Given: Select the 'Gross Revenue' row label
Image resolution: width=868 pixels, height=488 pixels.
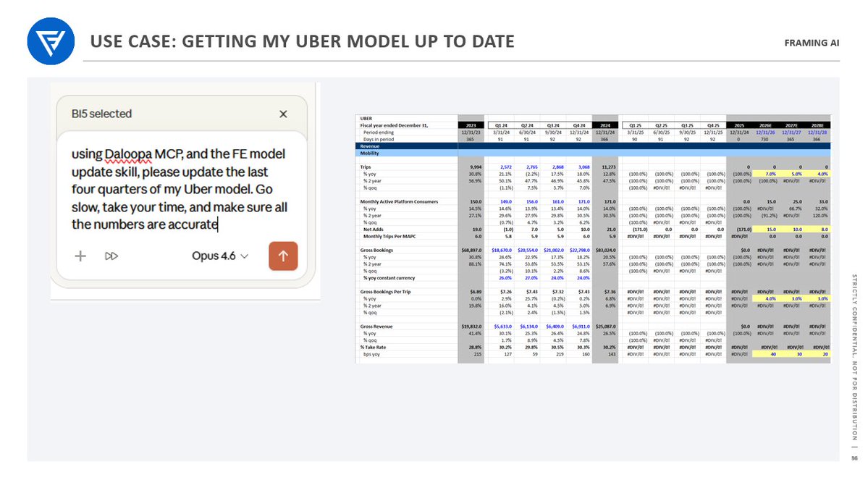Looking at the screenshot, I should click(x=376, y=327).
